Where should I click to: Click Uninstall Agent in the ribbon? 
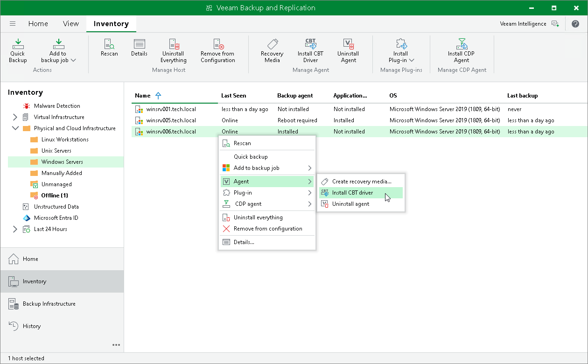pos(348,50)
